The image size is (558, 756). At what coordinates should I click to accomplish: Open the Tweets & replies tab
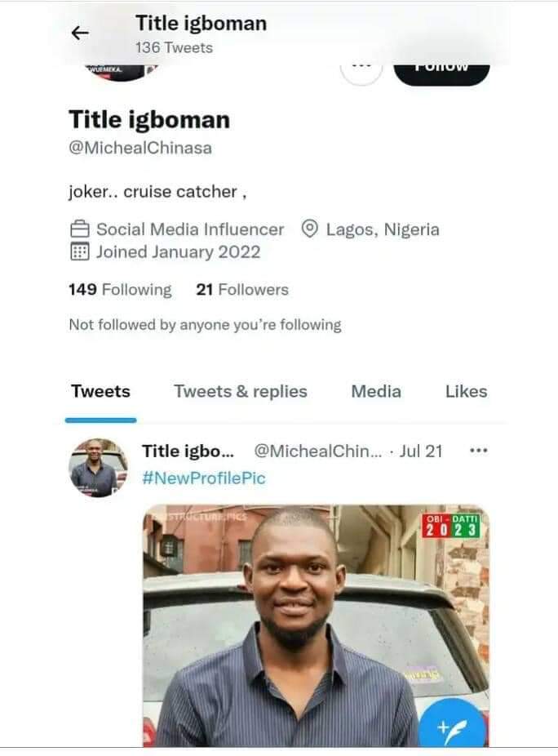(241, 392)
